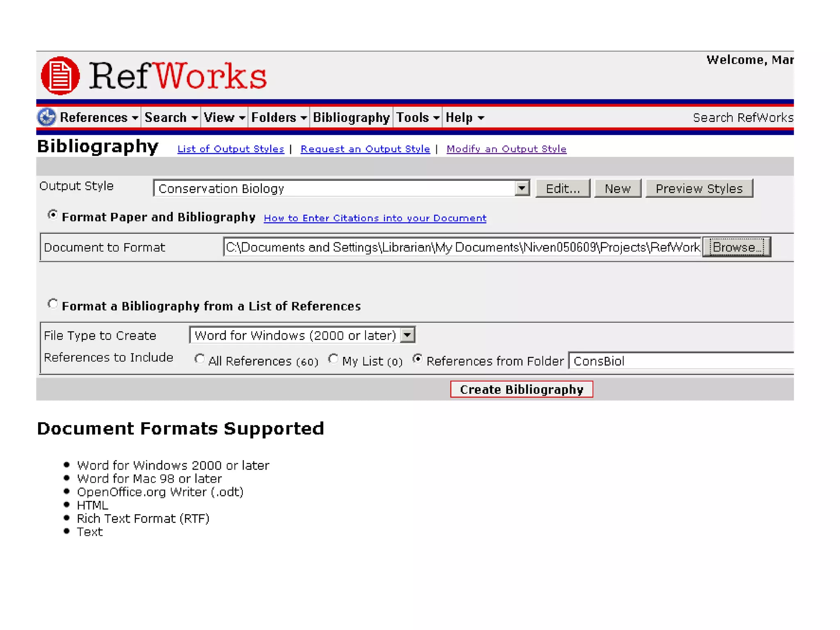Click the globe icon beside References menu

[47, 118]
